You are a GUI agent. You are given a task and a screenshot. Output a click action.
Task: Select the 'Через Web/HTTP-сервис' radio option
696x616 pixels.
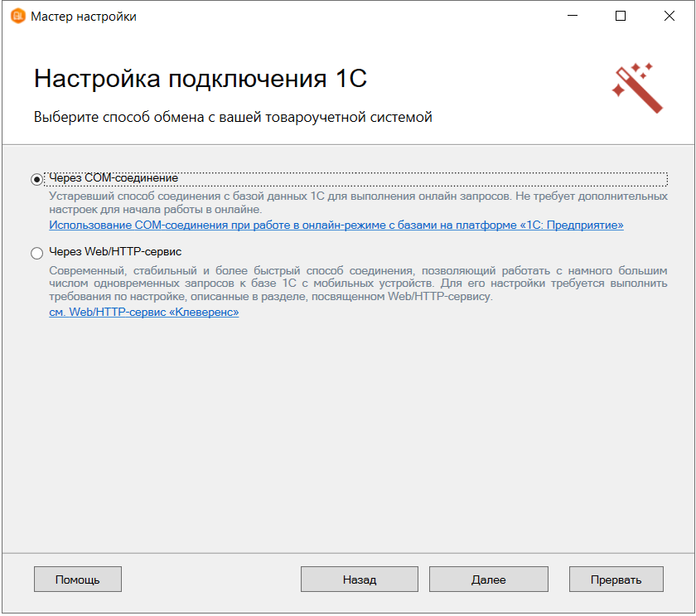37,253
